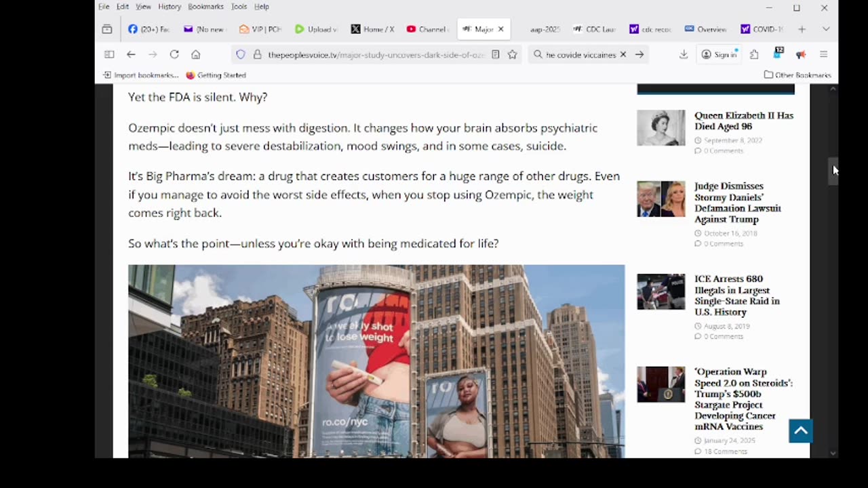The width and height of the screenshot is (868, 488).
Task: Open the File menu
Action: click(104, 7)
